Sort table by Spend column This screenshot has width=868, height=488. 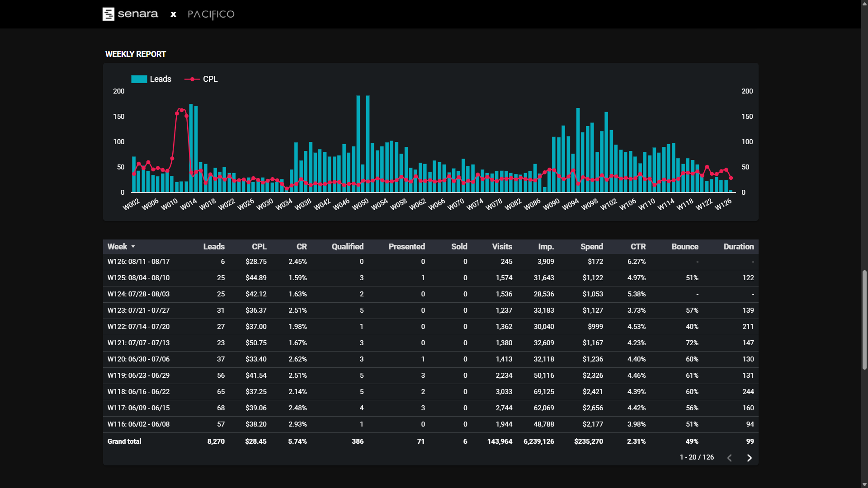tap(591, 247)
